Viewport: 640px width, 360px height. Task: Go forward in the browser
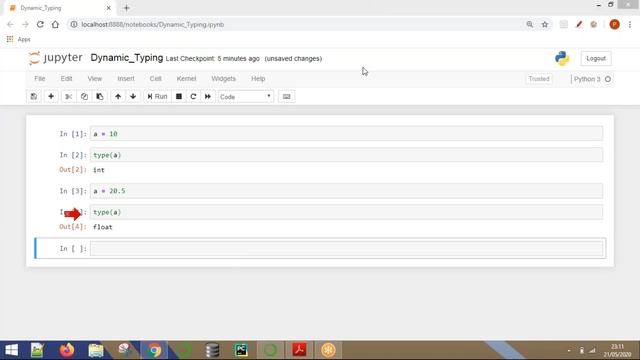tap(25, 24)
